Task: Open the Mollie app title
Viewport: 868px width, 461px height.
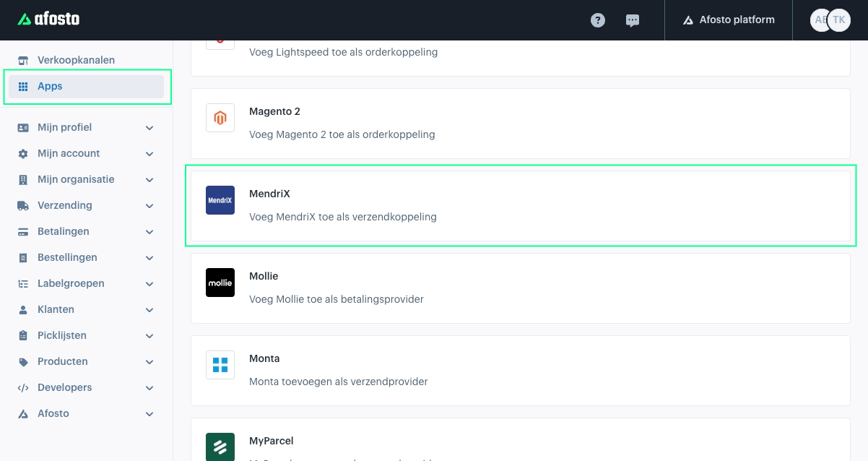Action: point(264,276)
